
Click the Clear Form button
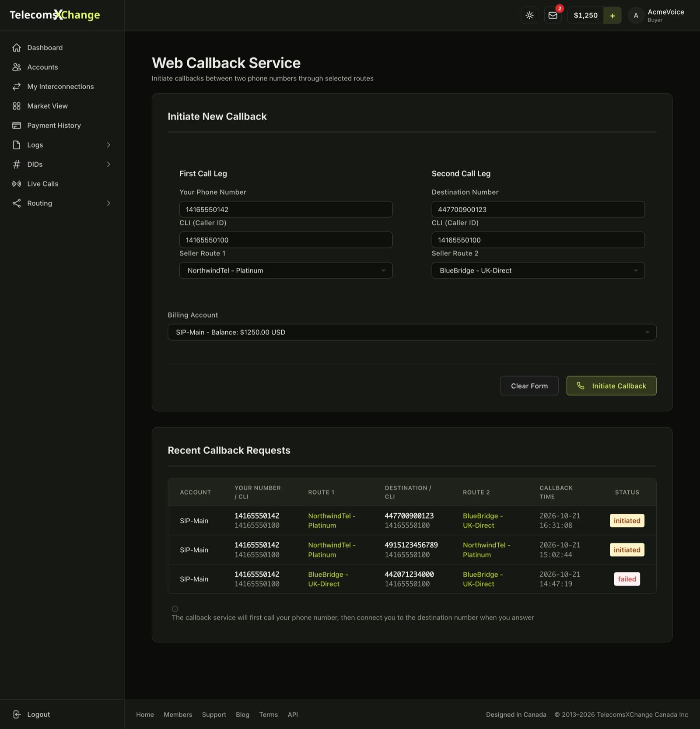click(529, 386)
